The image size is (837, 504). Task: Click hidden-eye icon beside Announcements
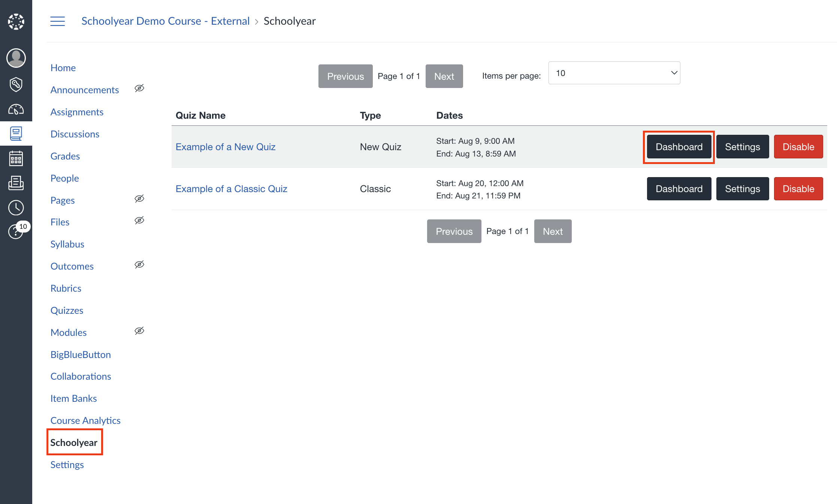click(x=139, y=88)
